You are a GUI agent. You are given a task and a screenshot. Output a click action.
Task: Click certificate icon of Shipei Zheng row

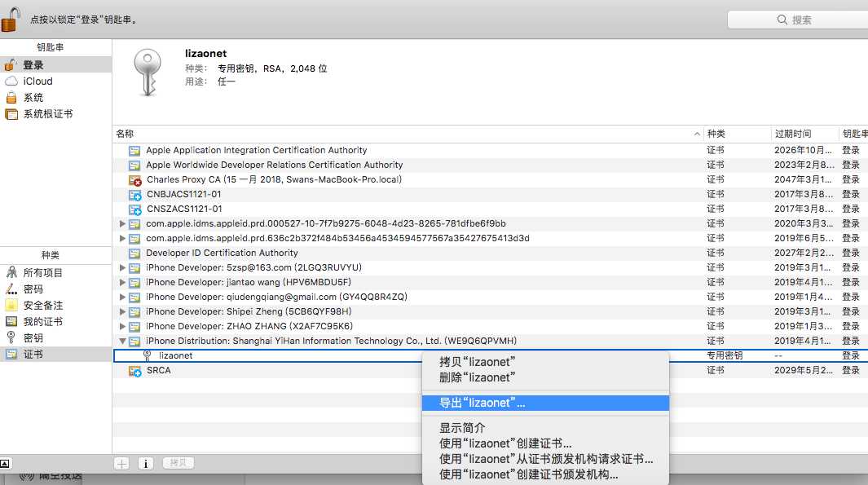coord(134,311)
